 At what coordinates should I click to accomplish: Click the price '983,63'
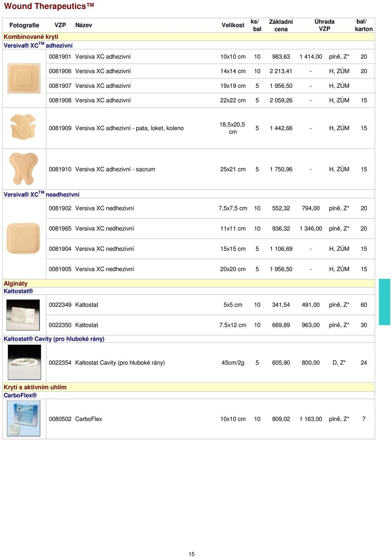pyautogui.click(x=281, y=57)
